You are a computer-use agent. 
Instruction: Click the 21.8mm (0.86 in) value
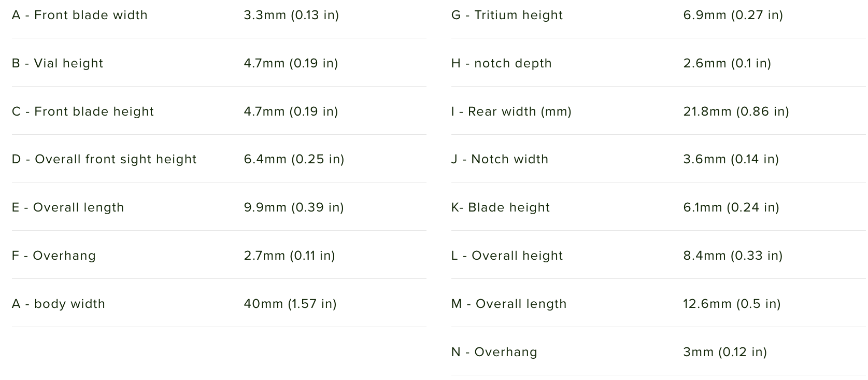pyautogui.click(x=736, y=111)
